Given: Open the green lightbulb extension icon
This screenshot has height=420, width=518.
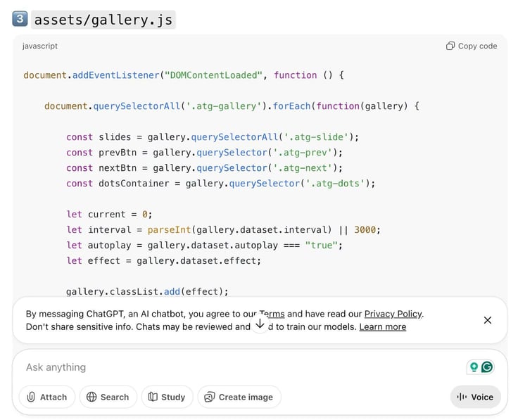Looking at the screenshot, I should coord(474,367).
